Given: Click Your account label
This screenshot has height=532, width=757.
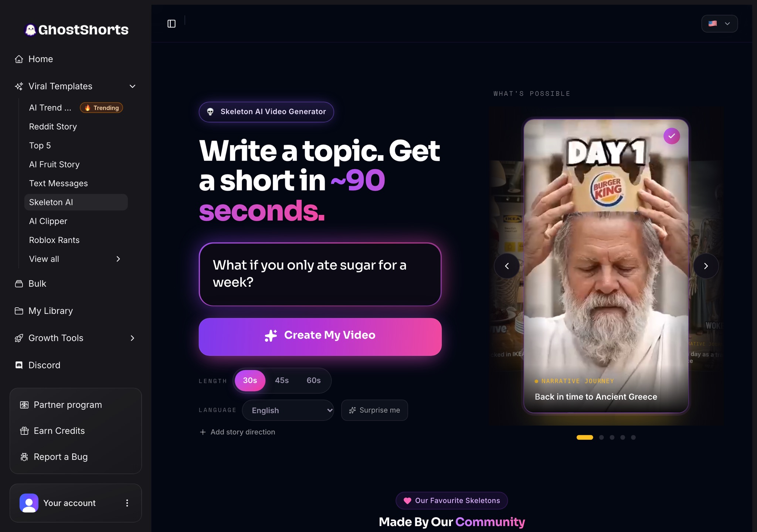Looking at the screenshot, I should click(69, 503).
